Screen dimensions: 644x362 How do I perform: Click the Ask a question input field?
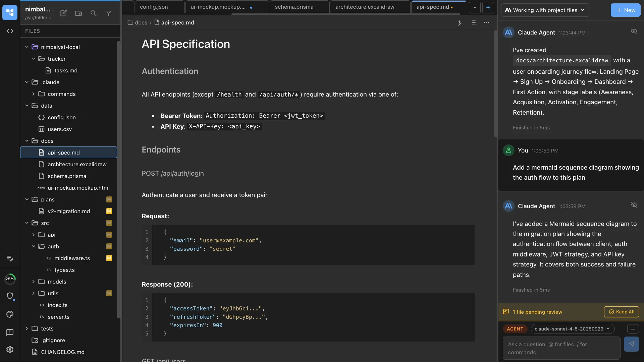(560, 348)
